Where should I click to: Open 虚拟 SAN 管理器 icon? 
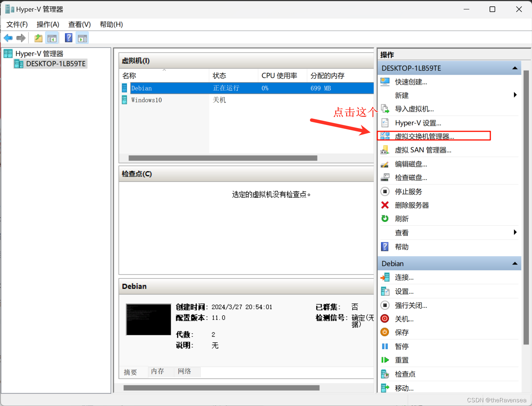(x=385, y=150)
